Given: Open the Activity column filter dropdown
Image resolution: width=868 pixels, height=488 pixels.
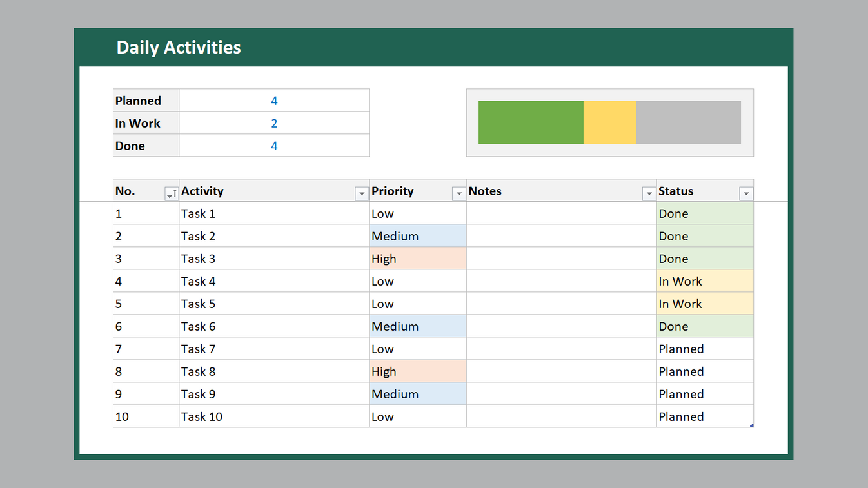Looking at the screenshot, I should pos(361,193).
